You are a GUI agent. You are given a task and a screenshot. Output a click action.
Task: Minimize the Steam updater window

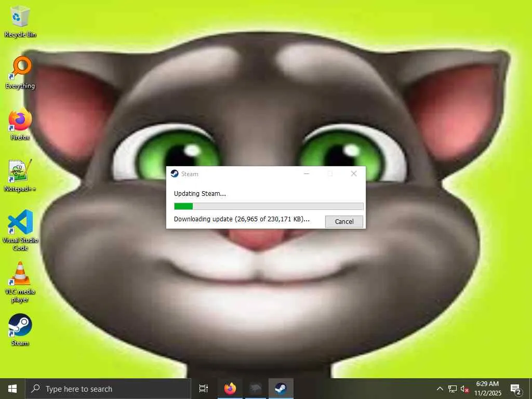[x=307, y=174]
